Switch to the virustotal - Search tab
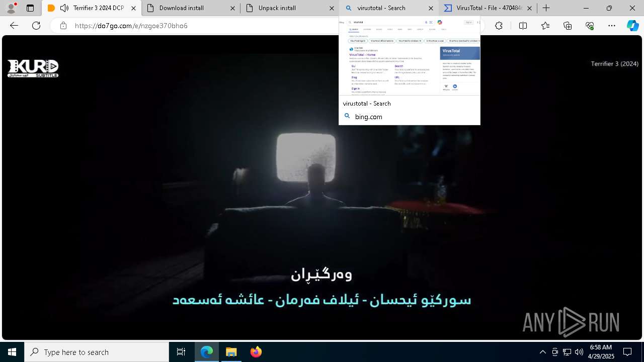Screen dimensions: 644x362 click(x=388, y=8)
